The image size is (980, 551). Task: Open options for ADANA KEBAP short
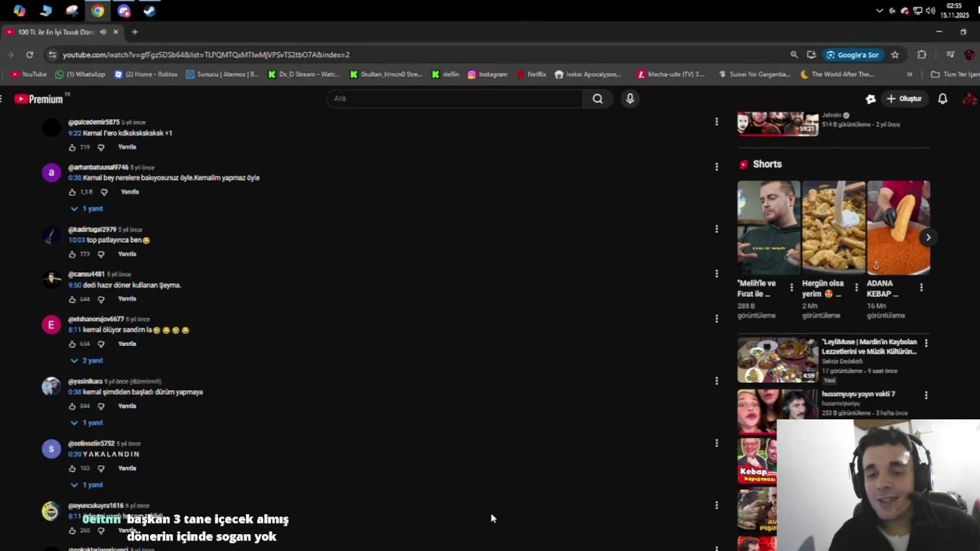[x=921, y=288]
